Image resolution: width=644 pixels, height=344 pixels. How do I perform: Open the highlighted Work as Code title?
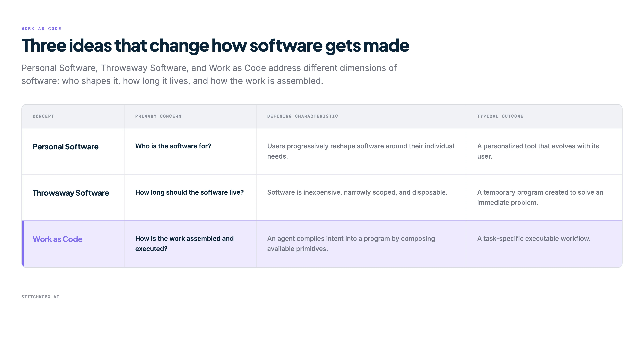point(58,239)
